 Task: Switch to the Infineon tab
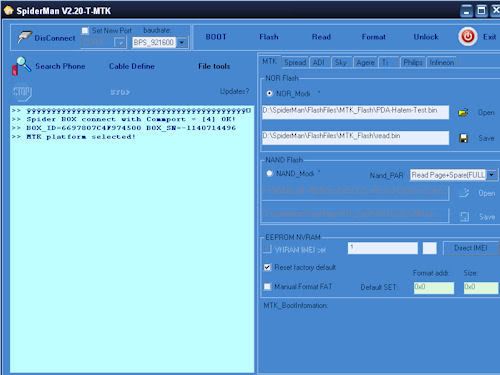(441, 62)
